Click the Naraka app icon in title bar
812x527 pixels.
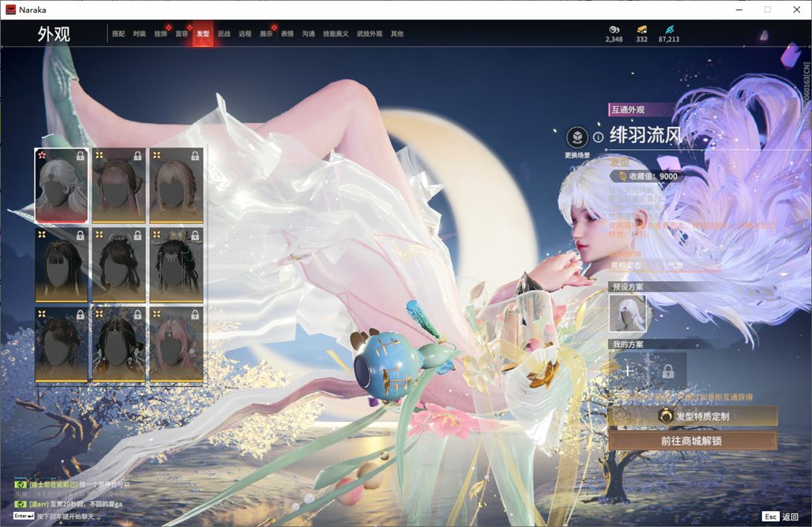(10, 10)
